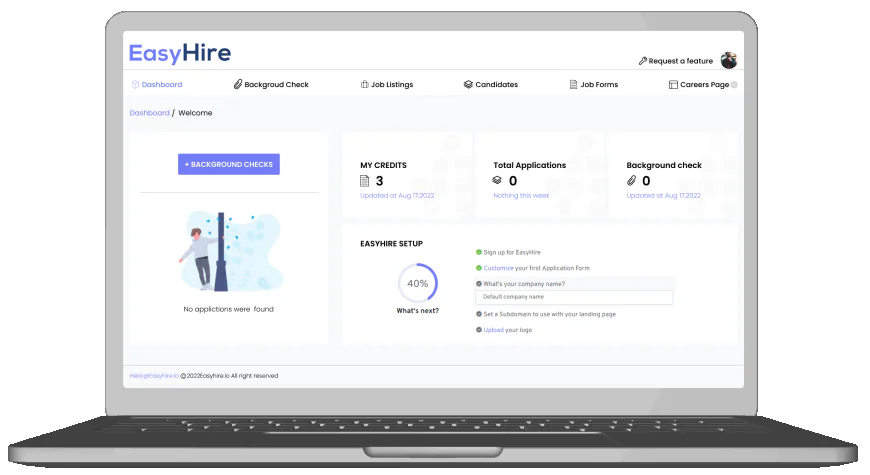Image resolution: width=870 pixels, height=475 pixels.
Task: Click the layers icon next to Candidates
Action: click(x=468, y=84)
